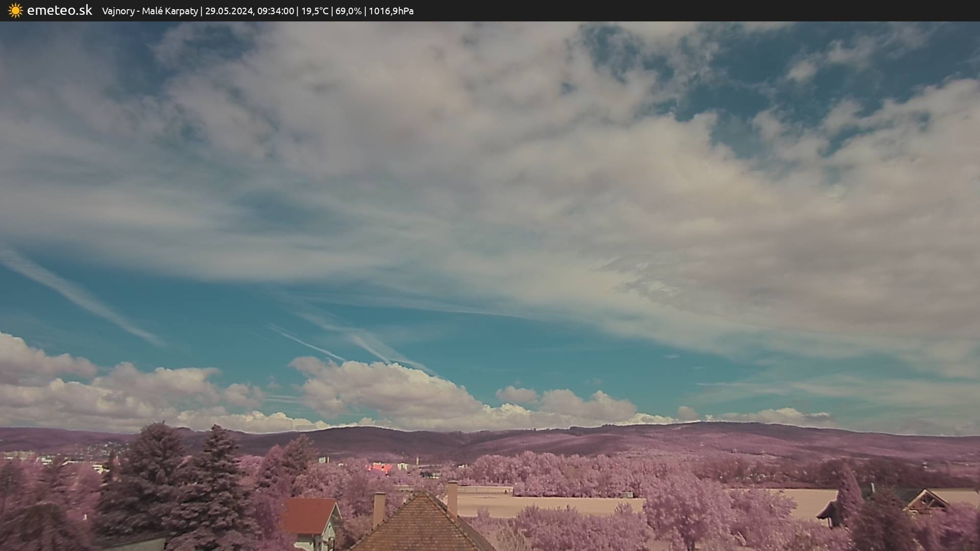
Task: Click the 19,5°C temperature reading
Action: click(x=314, y=11)
